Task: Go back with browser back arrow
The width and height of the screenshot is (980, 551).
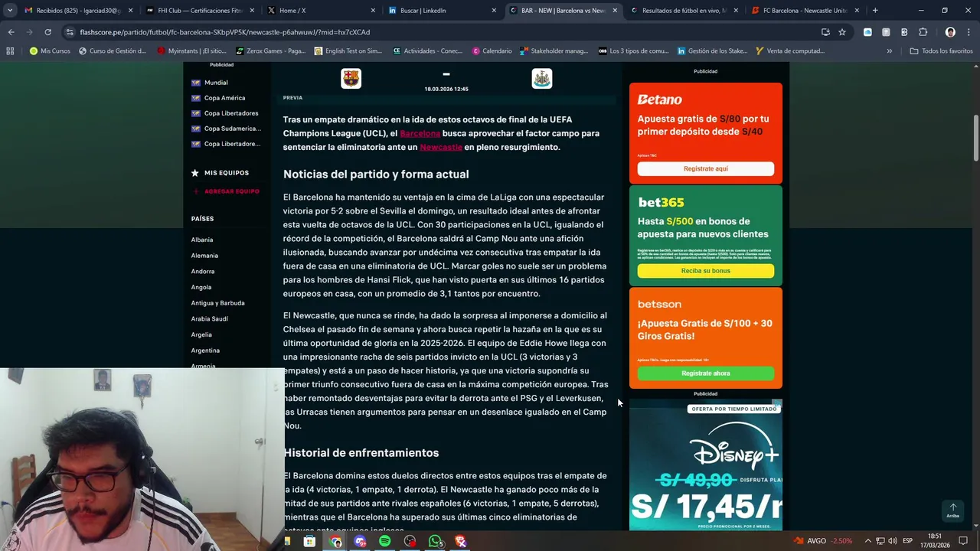Action: (x=11, y=32)
